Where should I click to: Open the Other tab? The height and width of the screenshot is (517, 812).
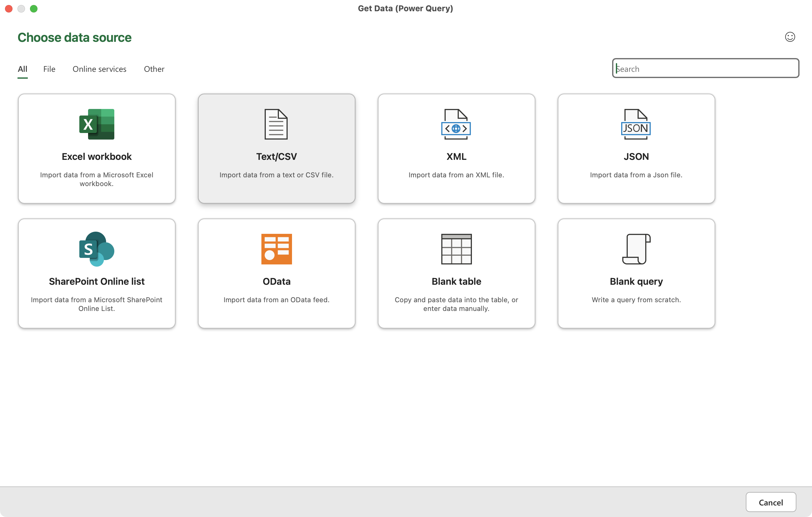tap(154, 69)
